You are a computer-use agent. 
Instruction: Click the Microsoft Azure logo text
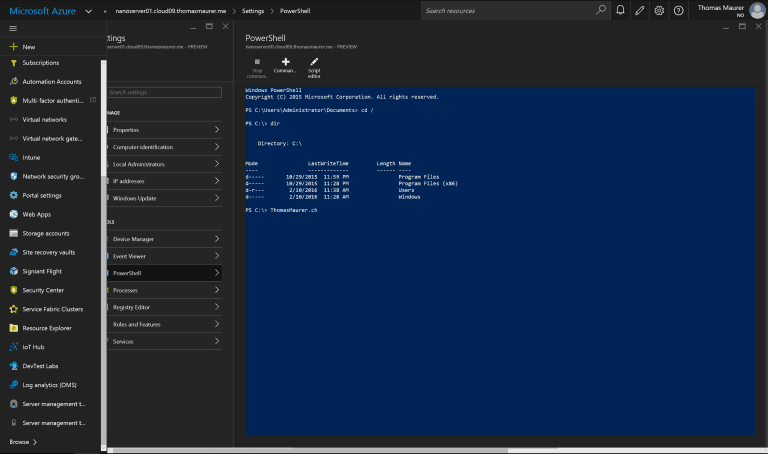point(43,11)
